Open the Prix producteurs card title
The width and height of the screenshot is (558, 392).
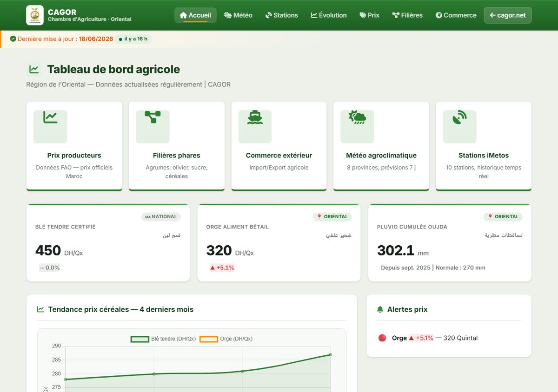(x=74, y=156)
